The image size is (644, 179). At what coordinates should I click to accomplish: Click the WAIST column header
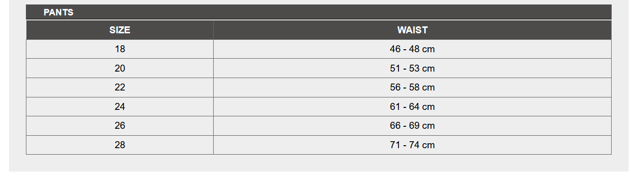click(x=412, y=30)
